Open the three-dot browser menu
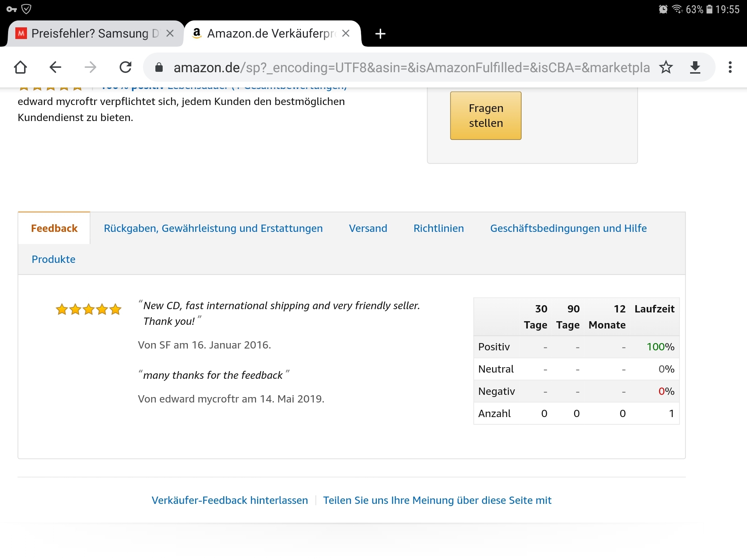 (730, 67)
